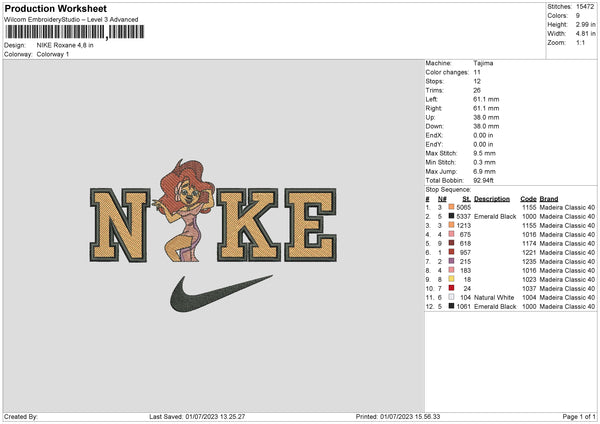Click the Stitches value "15472"
The width and height of the screenshot is (600, 424).
585,7
